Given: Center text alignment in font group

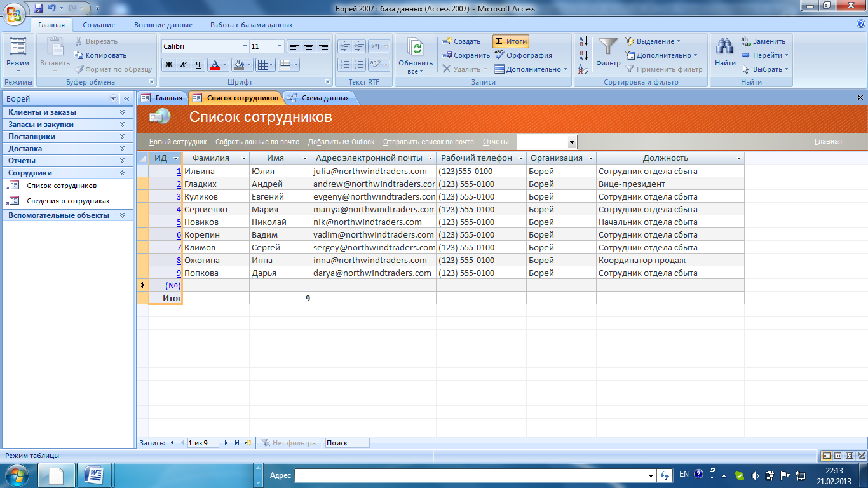Looking at the screenshot, I should coord(308,46).
